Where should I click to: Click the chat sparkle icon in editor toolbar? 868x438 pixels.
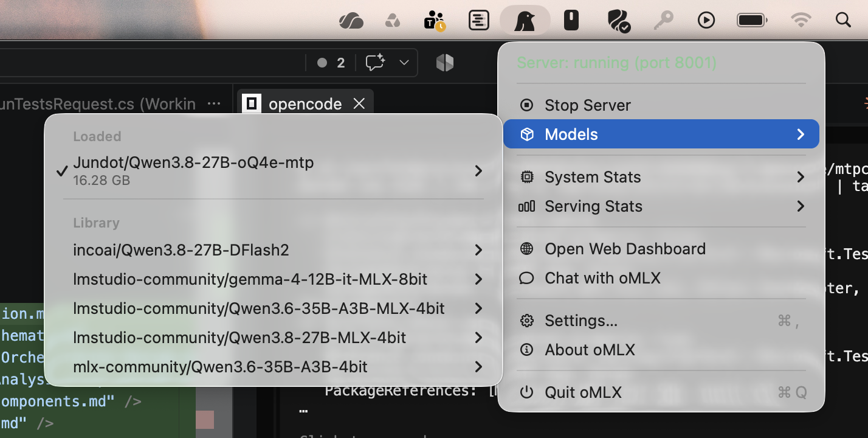[x=376, y=63]
